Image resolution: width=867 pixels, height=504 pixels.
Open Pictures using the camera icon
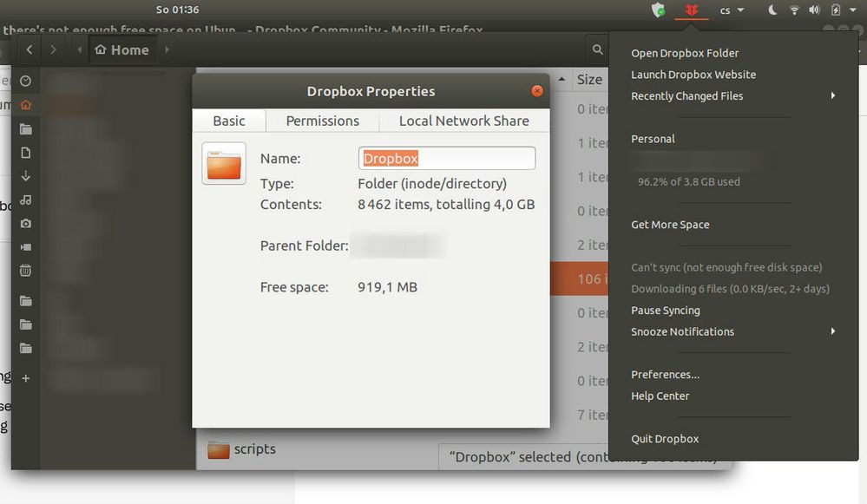(x=25, y=223)
